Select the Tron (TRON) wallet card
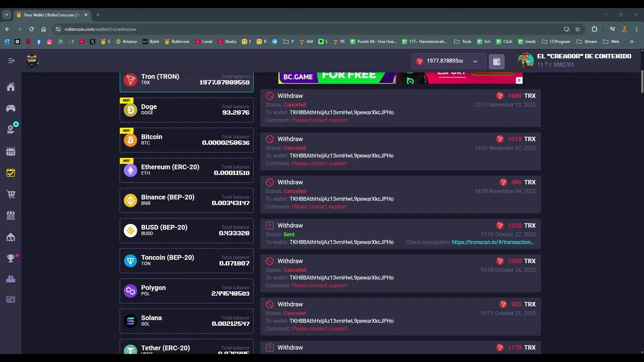 (187, 81)
